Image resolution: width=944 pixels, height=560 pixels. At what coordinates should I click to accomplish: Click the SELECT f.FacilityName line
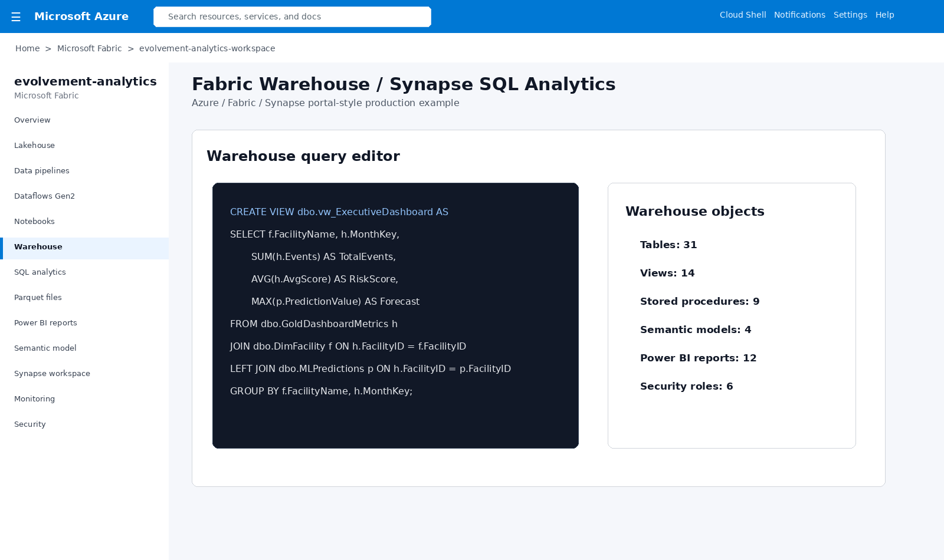point(314,234)
